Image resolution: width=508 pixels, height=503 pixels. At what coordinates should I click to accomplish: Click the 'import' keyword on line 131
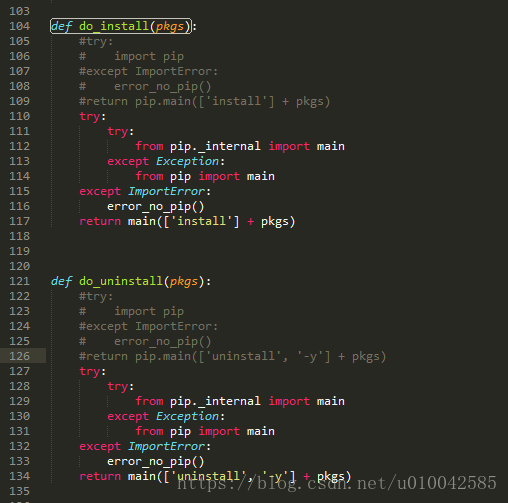[219, 431]
